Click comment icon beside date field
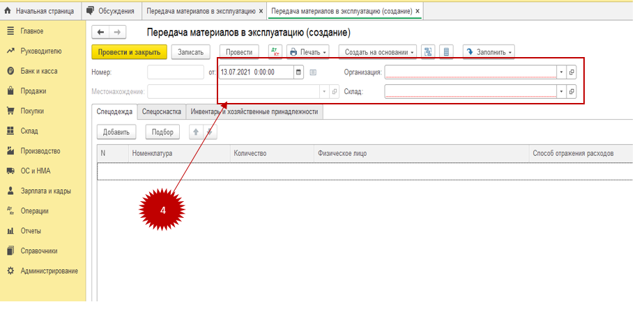The image size is (644, 309). point(313,73)
